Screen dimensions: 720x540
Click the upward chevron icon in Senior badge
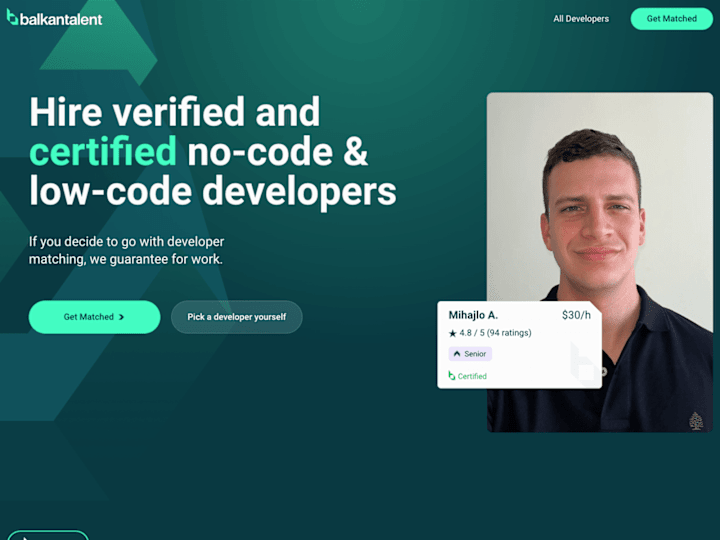click(x=457, y=354)
